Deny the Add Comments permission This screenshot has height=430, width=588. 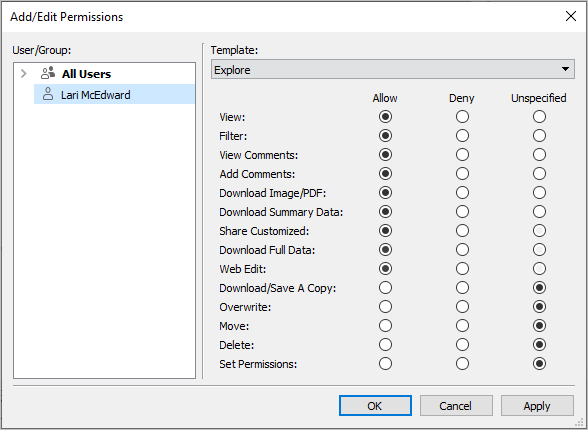click(462, 174)
